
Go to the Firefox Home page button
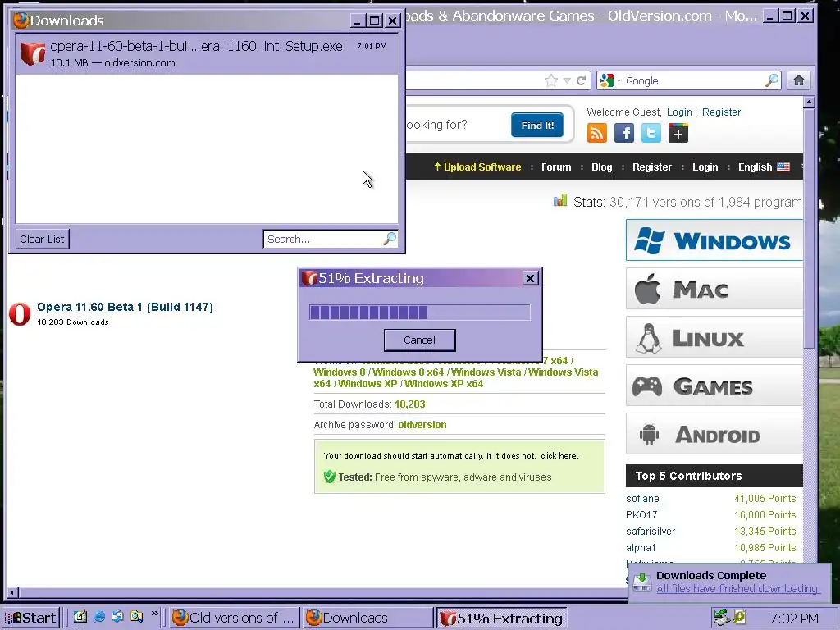799,81
